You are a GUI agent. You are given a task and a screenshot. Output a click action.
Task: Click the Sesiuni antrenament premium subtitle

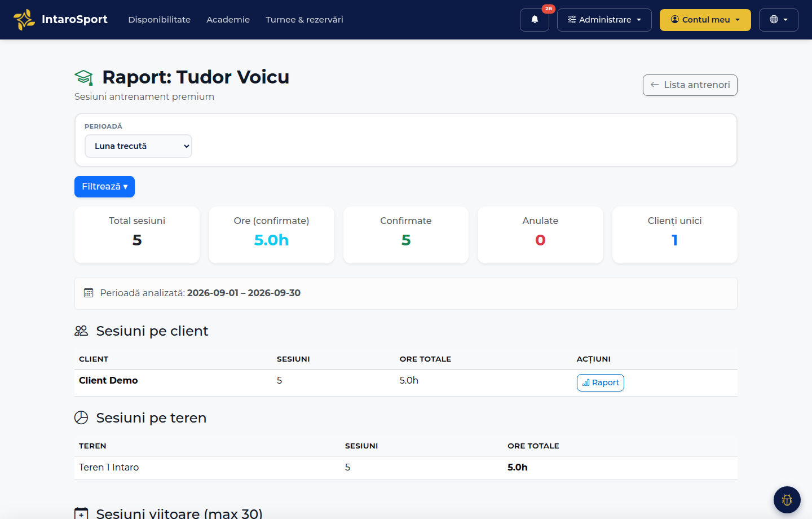[x=144, y=96]
